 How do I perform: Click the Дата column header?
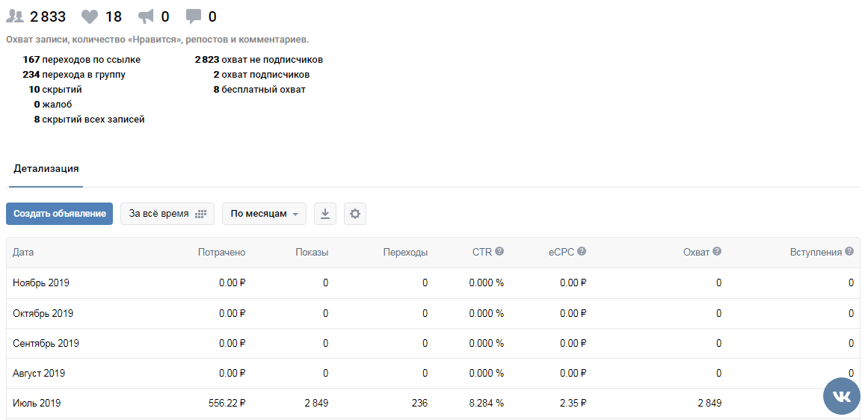pos(23,253)
